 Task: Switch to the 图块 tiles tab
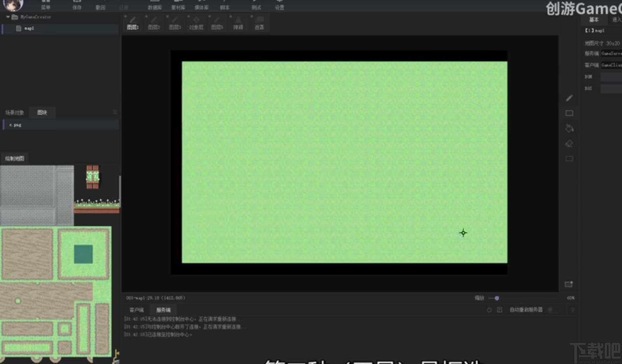coord(42,113)
